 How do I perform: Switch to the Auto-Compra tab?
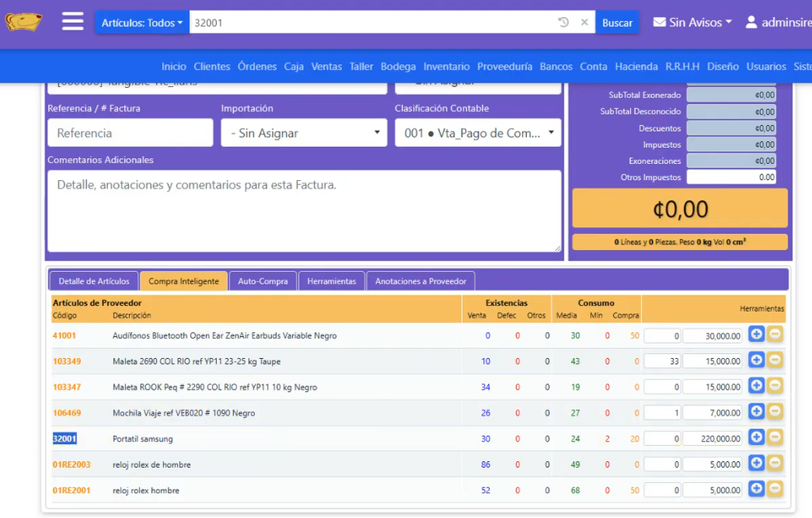tap(262, 281)
